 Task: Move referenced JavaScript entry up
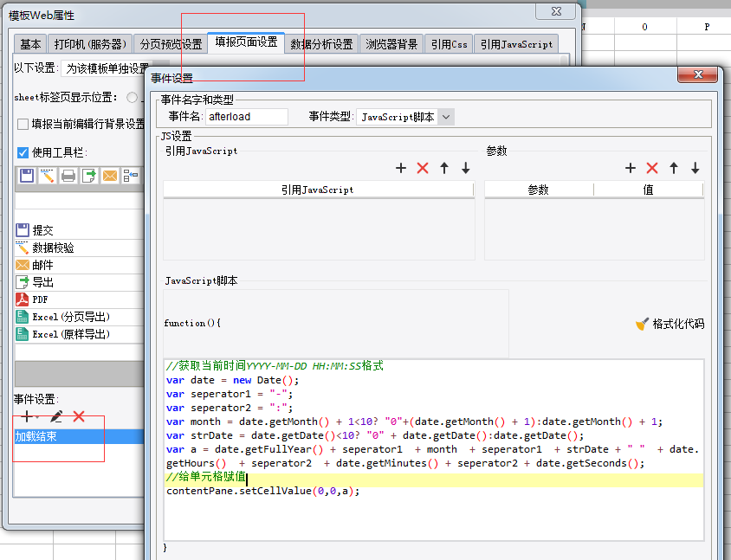point(444,168)
